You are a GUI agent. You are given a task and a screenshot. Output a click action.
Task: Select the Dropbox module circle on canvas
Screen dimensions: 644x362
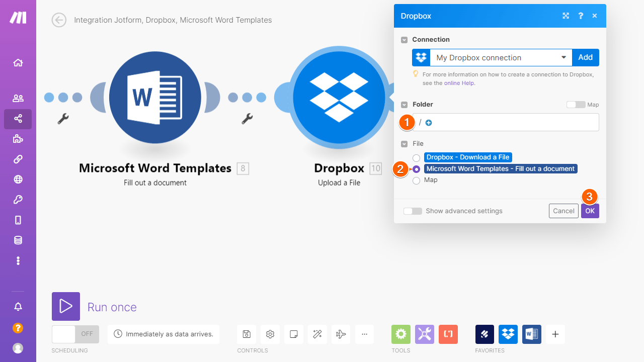coord(339,98)
